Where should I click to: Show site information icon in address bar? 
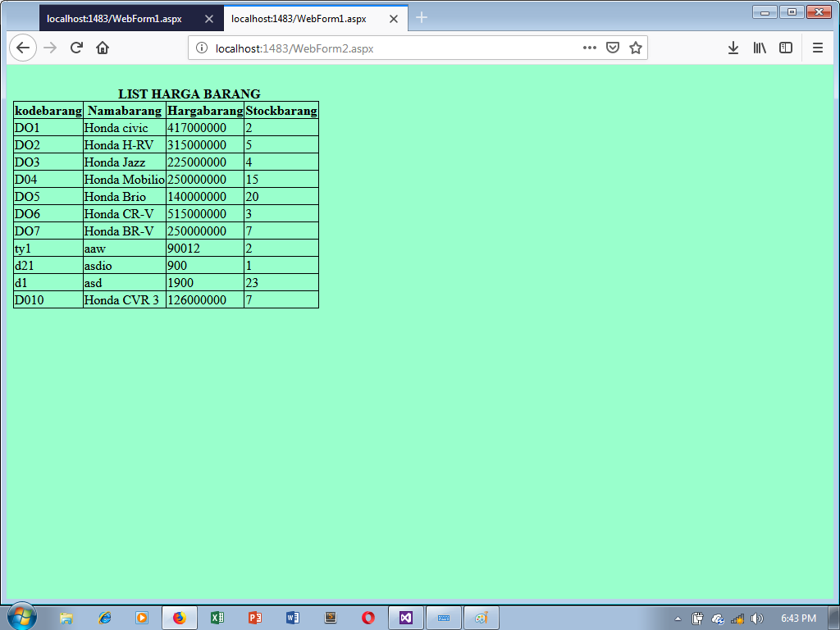click(202, 48)
